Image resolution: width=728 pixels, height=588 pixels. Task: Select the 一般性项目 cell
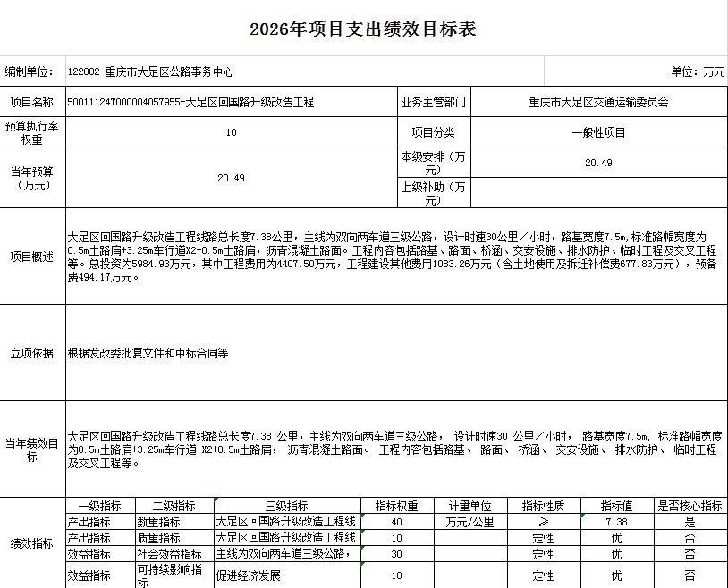click(598, 132)
